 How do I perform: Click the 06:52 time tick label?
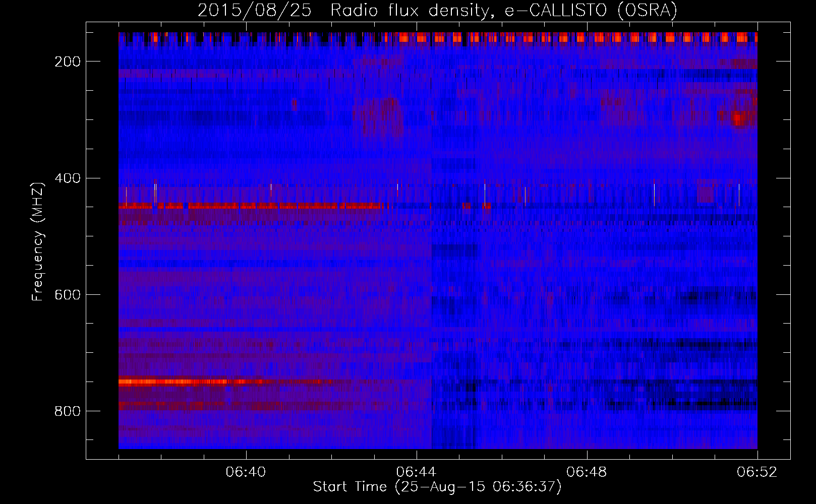(757, 472)
